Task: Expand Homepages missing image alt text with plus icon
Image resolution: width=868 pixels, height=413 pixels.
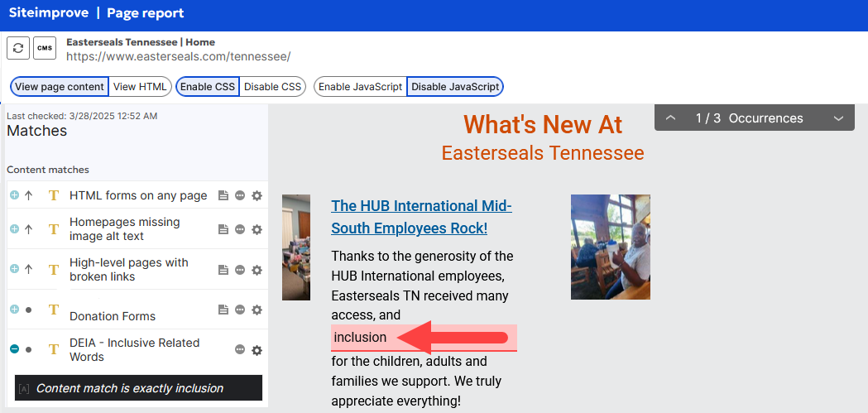Action: click(14, 229)
